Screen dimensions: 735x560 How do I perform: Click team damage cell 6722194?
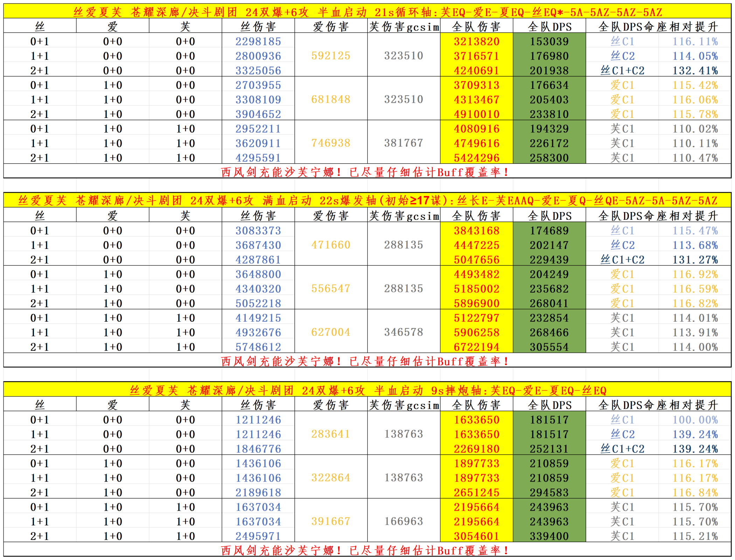click(477, 347)
